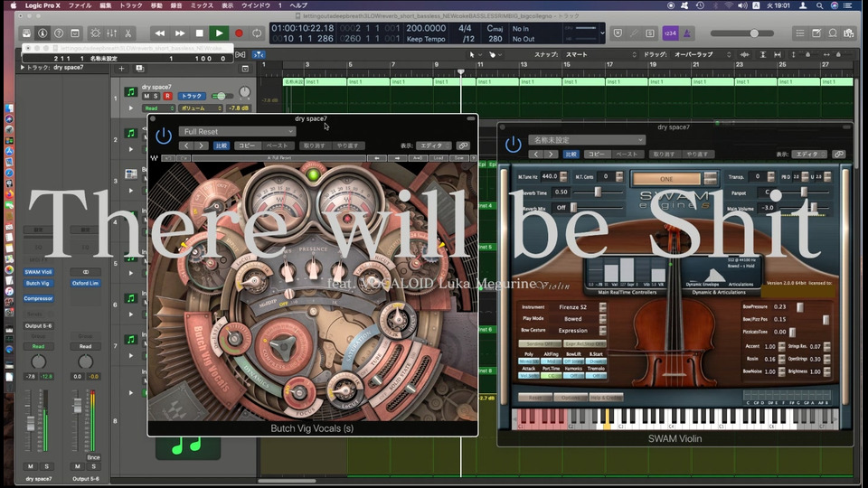This screenshot has height=488, width=868.
Task: Mute the dry space7 track
Action: (x=146, y=97)
